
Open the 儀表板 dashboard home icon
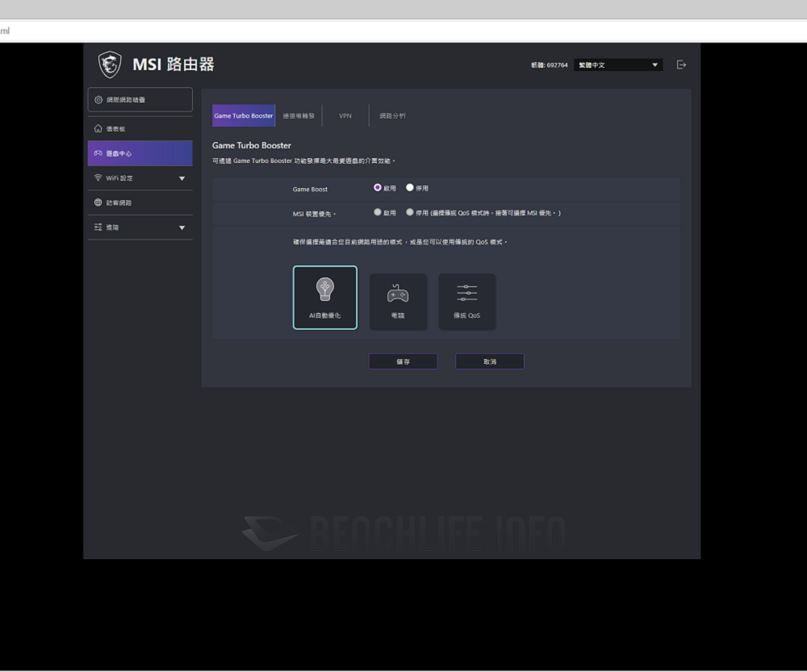pyautogui.click(x=98, y=129)
